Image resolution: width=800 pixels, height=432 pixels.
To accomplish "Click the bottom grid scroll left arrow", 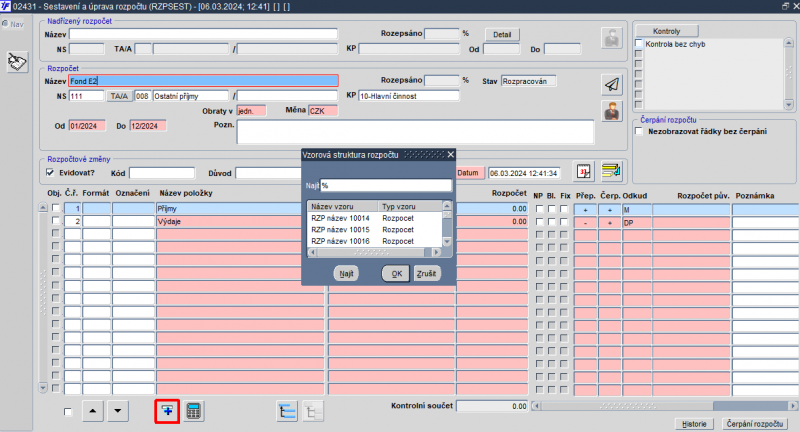I will pos(536,406).
